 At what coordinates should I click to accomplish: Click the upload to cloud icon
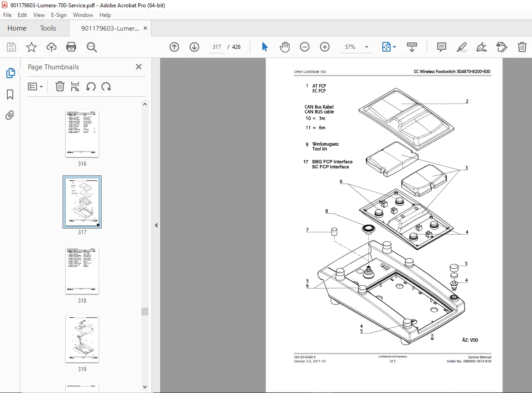(x=52, y=47)
